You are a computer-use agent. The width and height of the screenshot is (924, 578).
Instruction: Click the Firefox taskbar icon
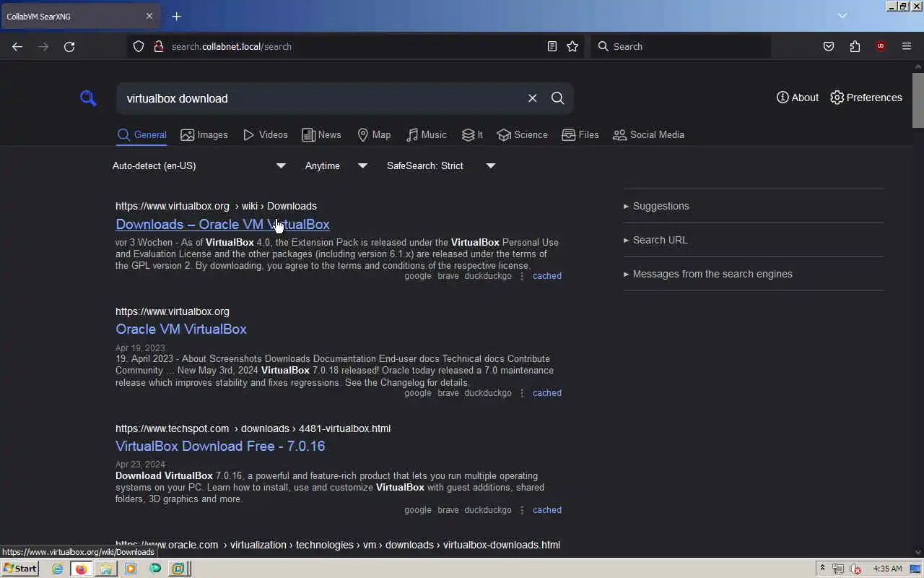[x=81, y=569]
